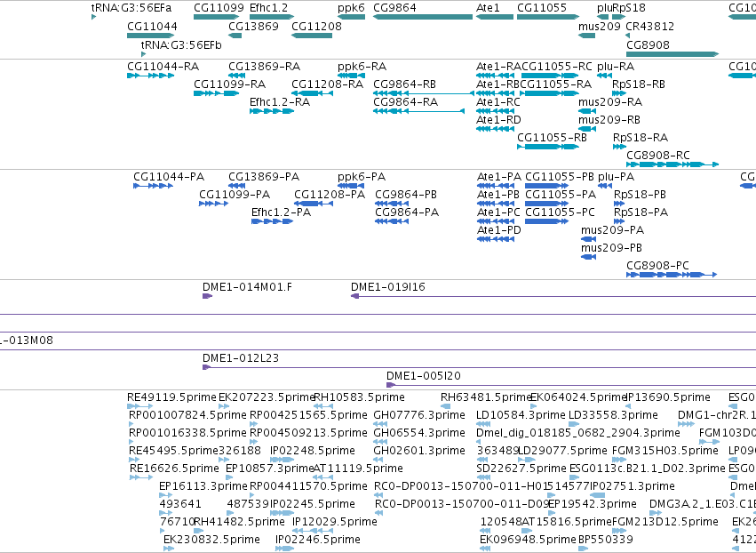
Task: Select the Ate1-PD protein label
Action: [x=499, y=230]
